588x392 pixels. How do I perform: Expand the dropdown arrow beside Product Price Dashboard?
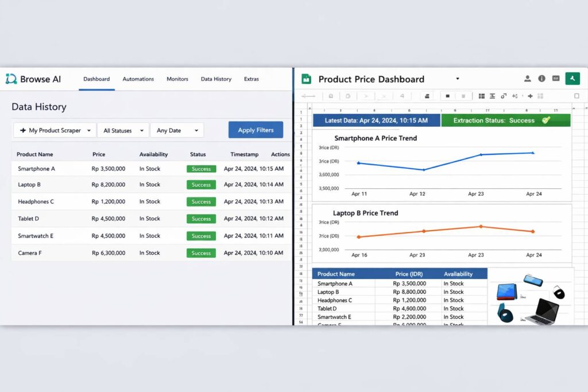tap(458, 79)
